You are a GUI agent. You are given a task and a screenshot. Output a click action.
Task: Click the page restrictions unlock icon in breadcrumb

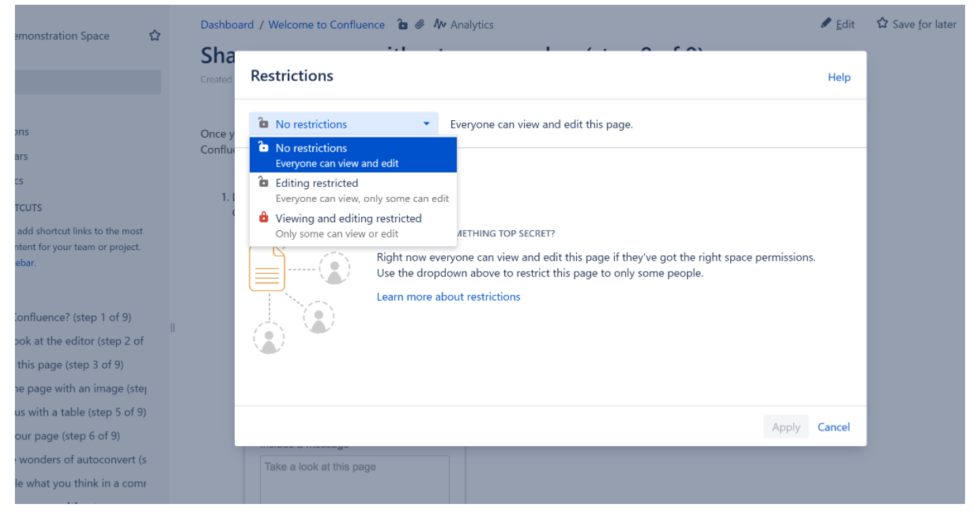[x=402, y=24]
